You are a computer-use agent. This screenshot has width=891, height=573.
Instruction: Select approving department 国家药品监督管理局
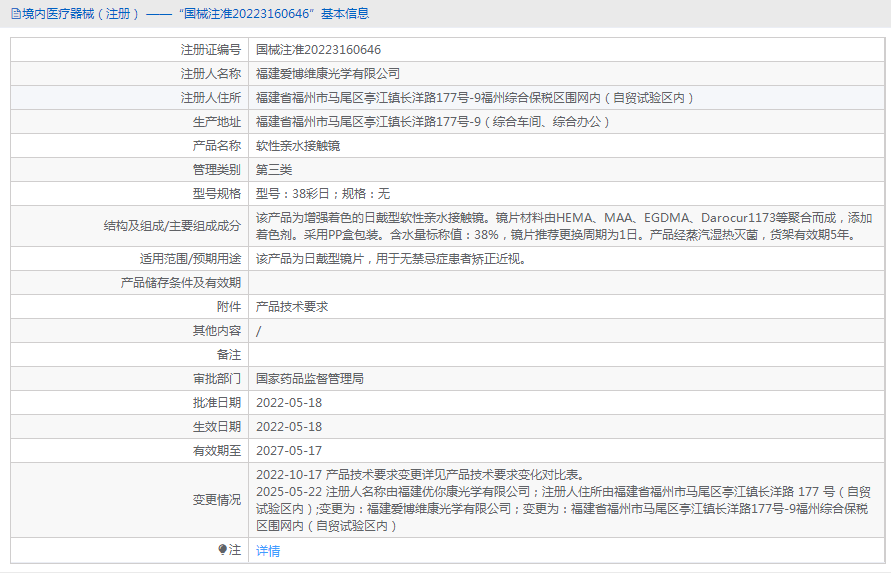click(310, 379)
